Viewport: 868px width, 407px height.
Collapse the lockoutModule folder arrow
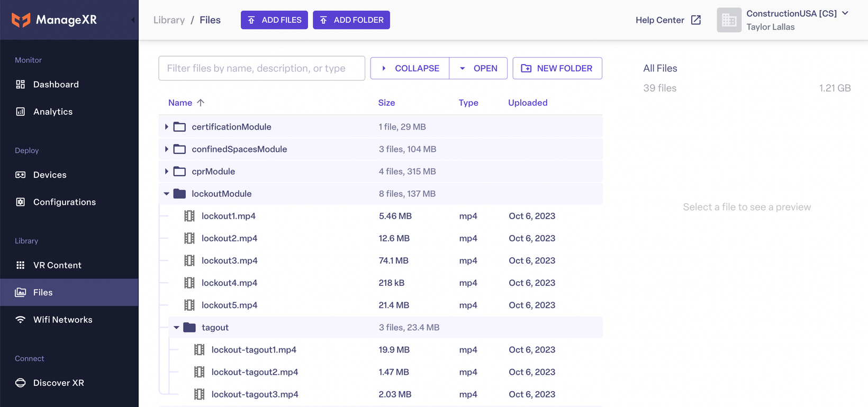click(x=166, y=194)
